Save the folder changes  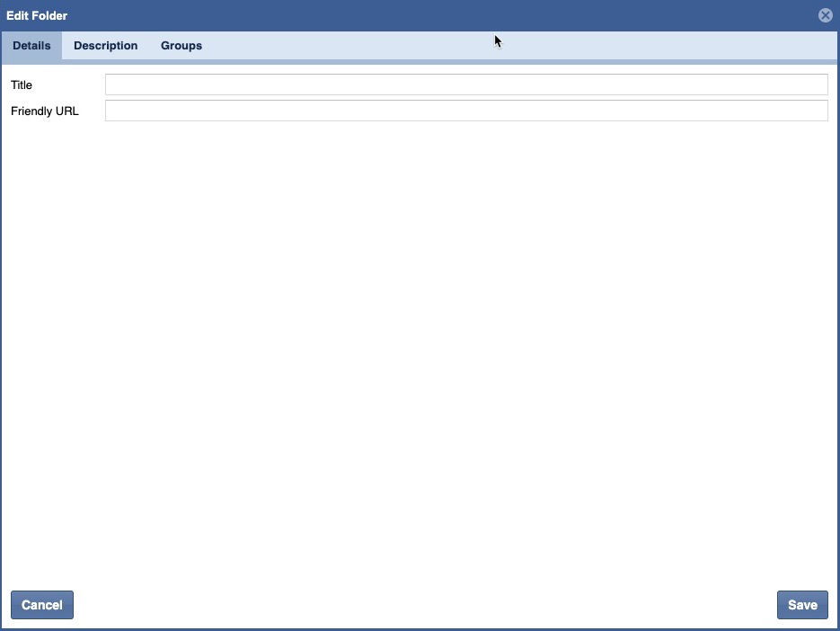pyautogui.click(x=801, y=605)
